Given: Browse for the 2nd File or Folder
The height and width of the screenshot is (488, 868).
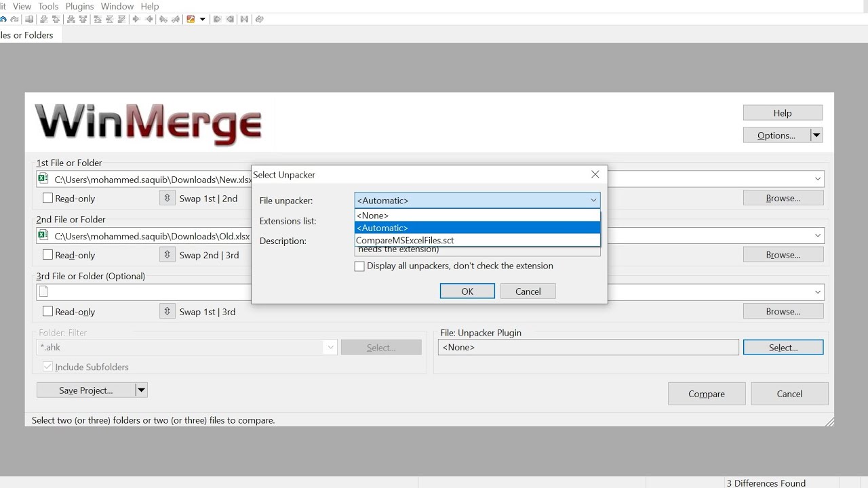Looking at the screenshot, I should point(783,255).
